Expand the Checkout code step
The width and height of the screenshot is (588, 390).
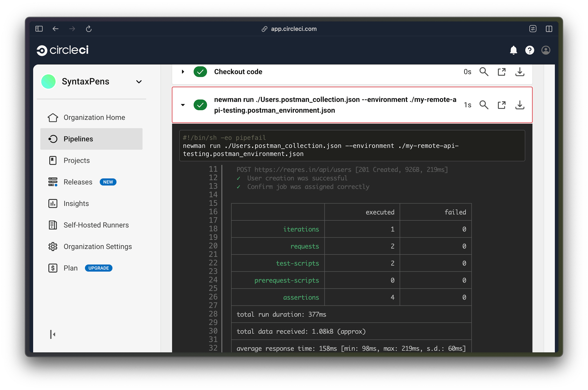point(183,71)
